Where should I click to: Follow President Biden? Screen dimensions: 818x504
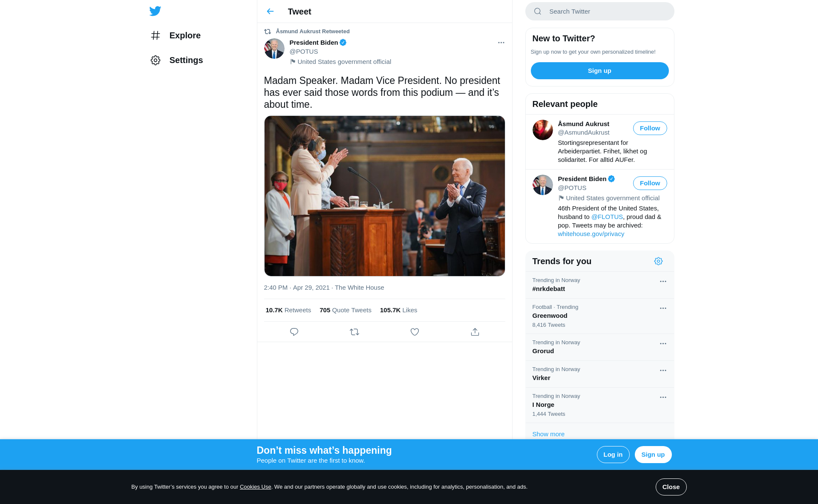(x=650, y=183)
